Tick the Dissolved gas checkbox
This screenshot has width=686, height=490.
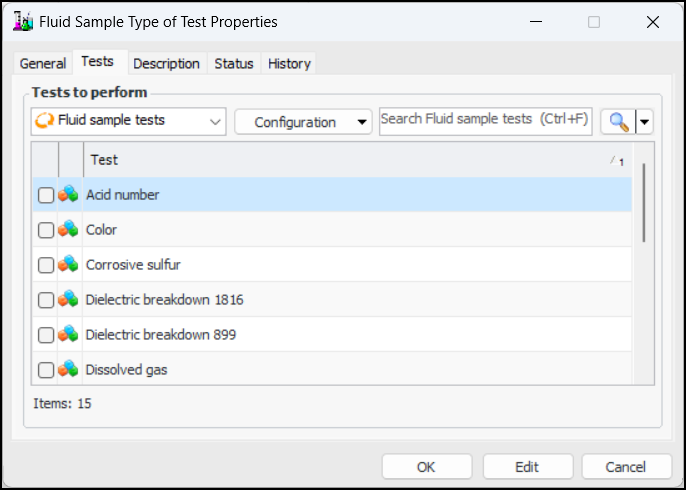(46, 371)
